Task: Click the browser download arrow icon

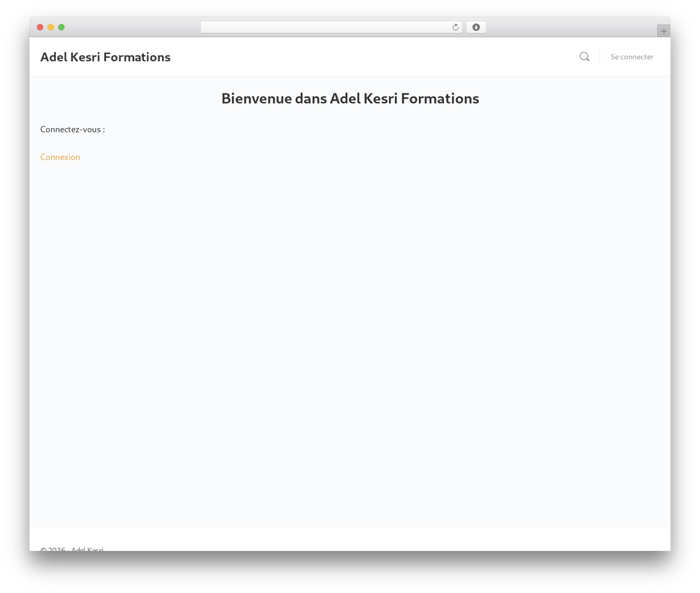Action: [x=476, y=27]
